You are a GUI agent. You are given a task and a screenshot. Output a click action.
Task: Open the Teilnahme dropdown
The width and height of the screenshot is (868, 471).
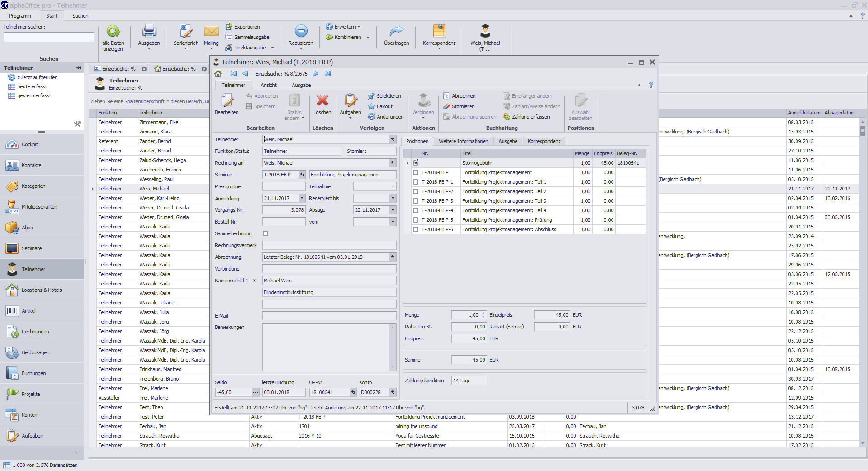pos(393,186)
